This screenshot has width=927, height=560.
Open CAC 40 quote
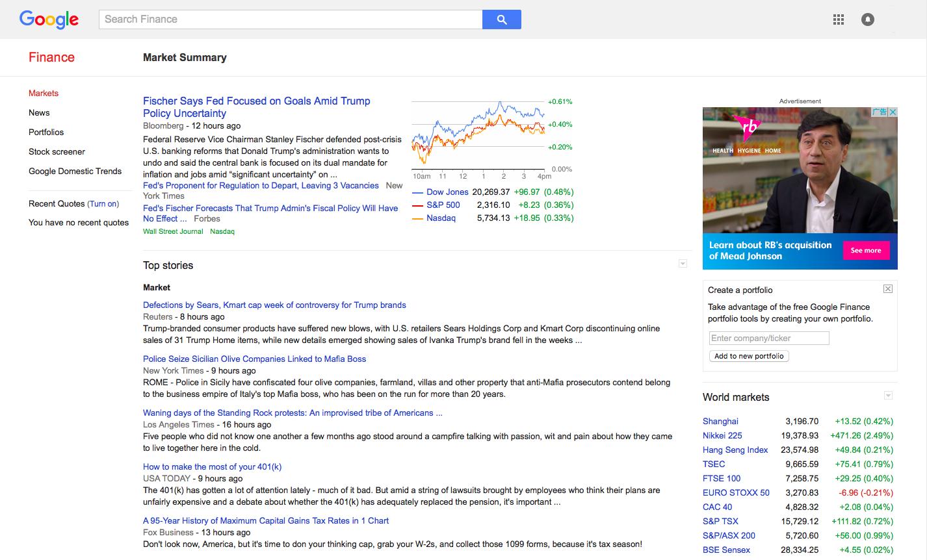(x=717, y=507)
